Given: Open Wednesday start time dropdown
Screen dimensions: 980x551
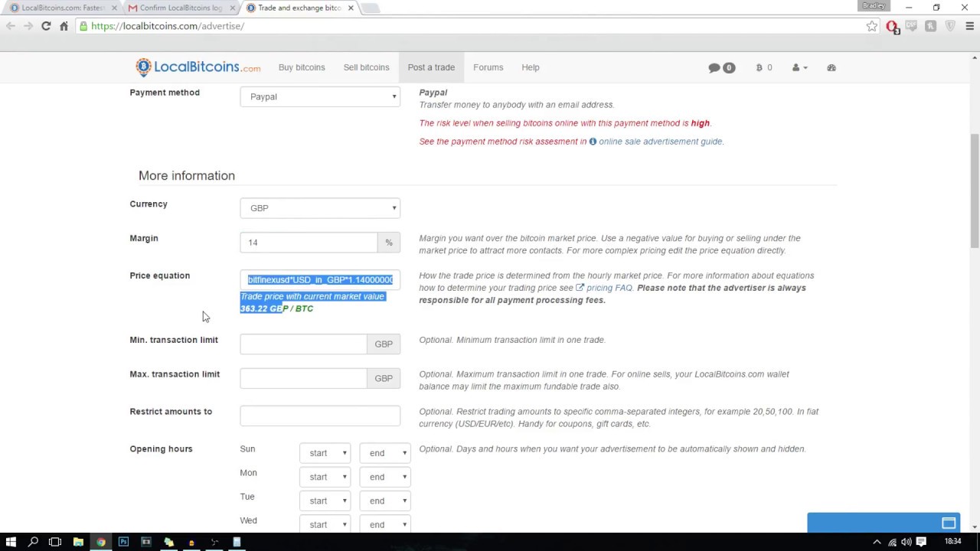Looking at the screenshot, I should 325,524.
